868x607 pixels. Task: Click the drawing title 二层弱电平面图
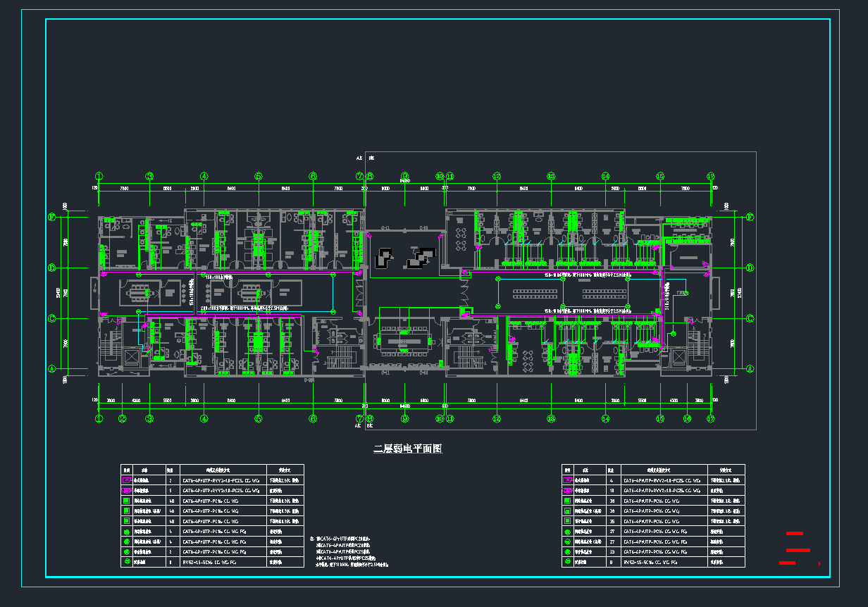(x=407, y=449)
